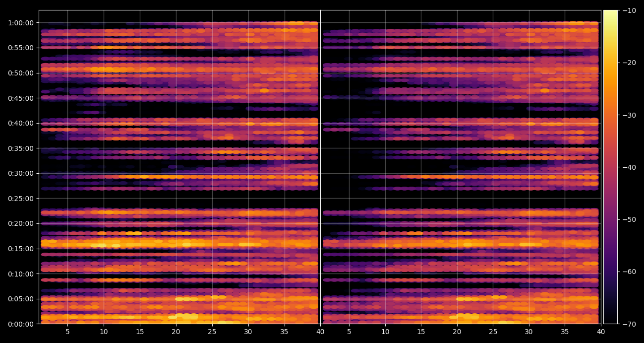Click x-axis tick 5 of the right heatmap

(x=349, y=332)
